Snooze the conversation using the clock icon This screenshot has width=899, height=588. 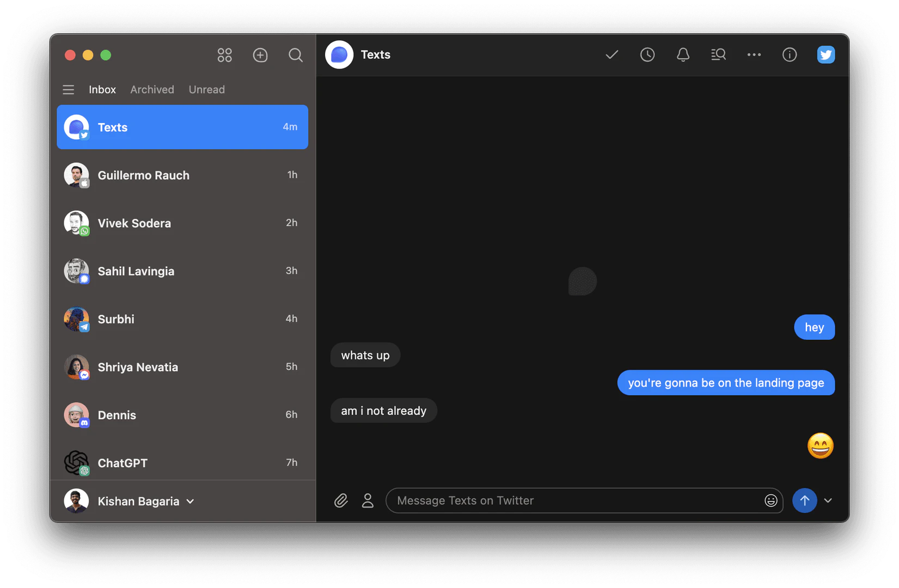647,54
